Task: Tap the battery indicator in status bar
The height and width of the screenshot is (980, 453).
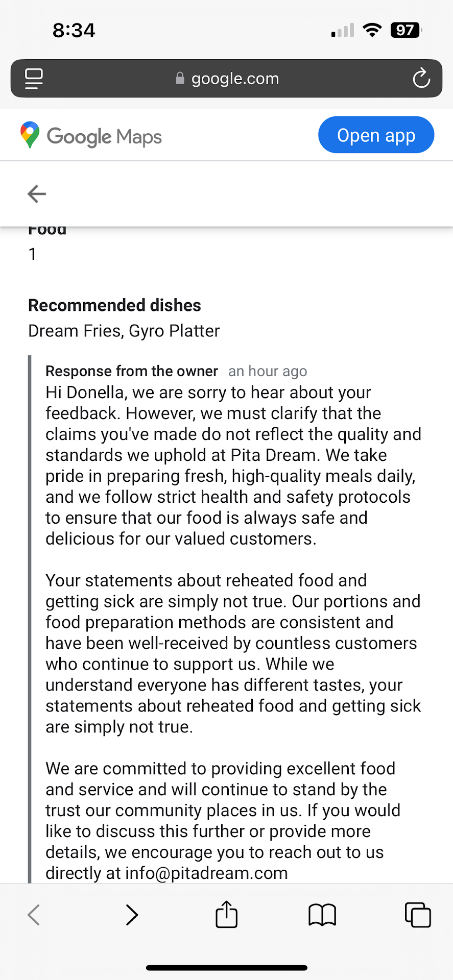Action: tap(406, 31)
